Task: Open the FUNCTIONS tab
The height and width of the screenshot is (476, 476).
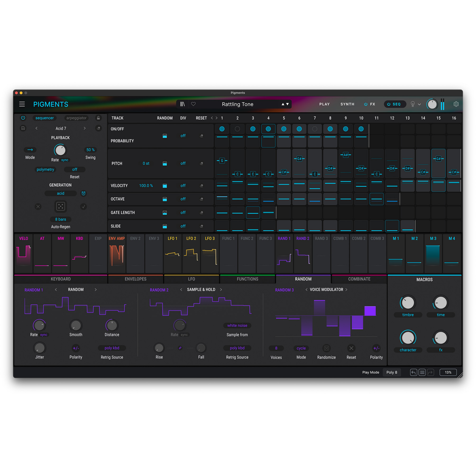Action: click(248, 279)
